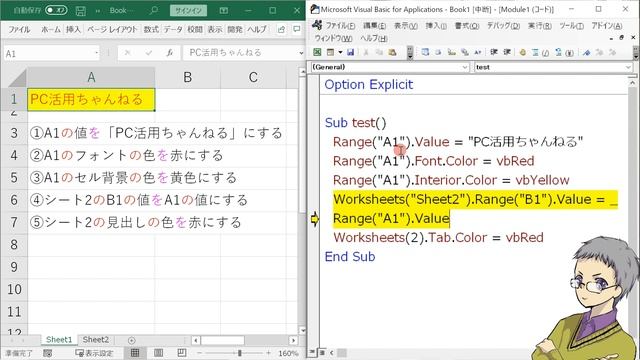The width and height of the screenshot is (640, 360).
Task: Click the Insert Function fx icon
Action: tap(170, 53)
